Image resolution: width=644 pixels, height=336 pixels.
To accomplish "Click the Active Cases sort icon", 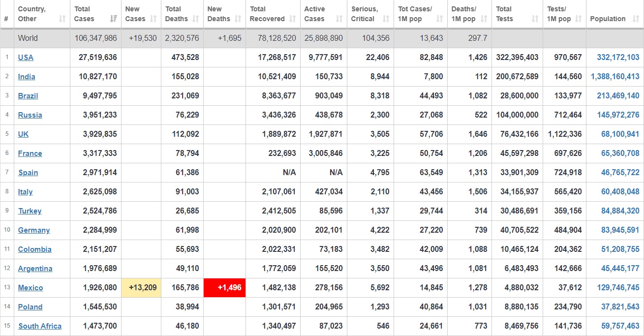I will coord(339,19).
